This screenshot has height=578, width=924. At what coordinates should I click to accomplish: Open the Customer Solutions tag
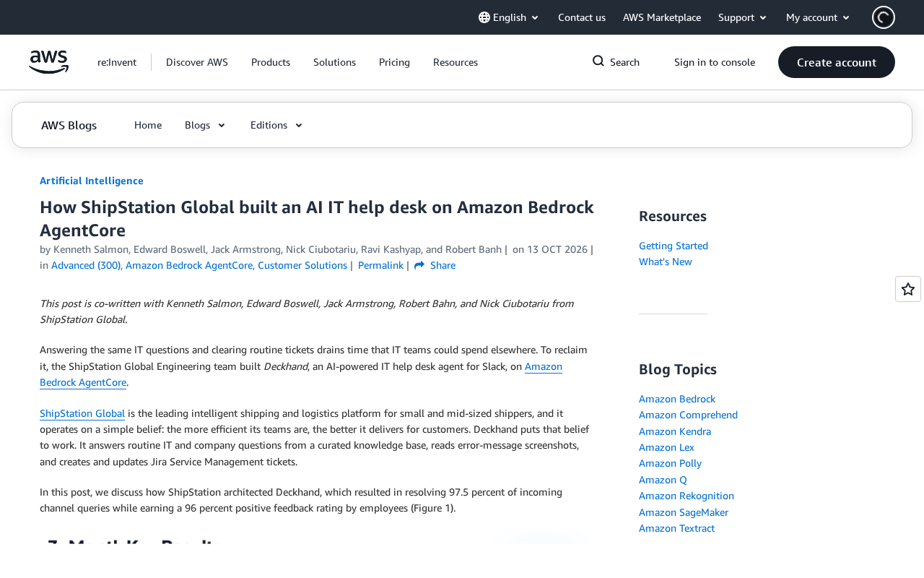pyautogui.click(x=302, y=265)
